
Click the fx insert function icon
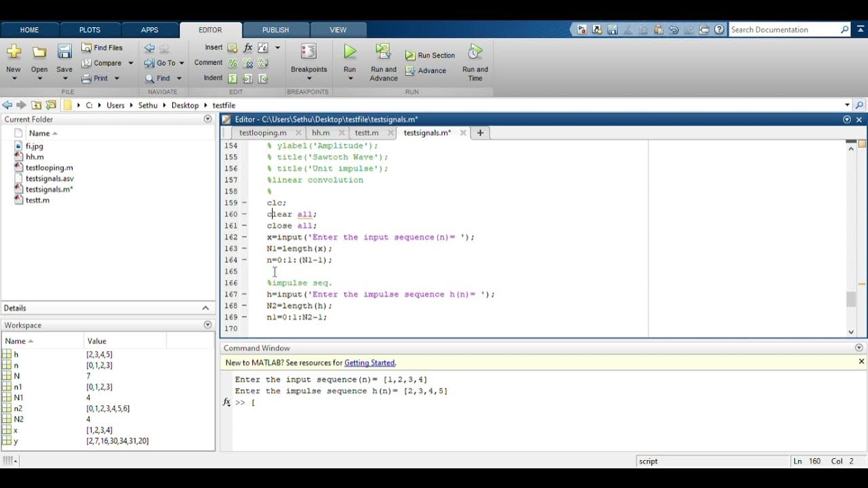tap(248, 47)
